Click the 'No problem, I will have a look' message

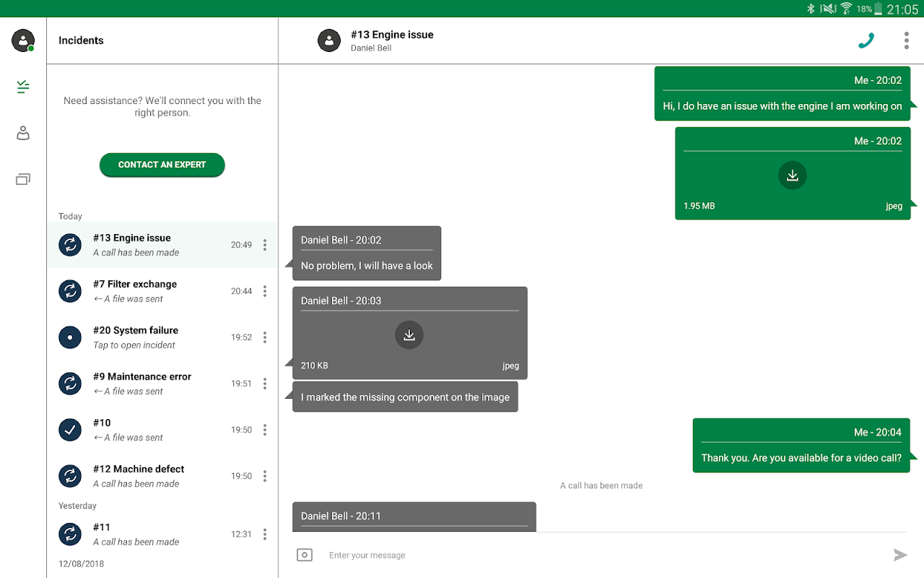coord(367,254)
